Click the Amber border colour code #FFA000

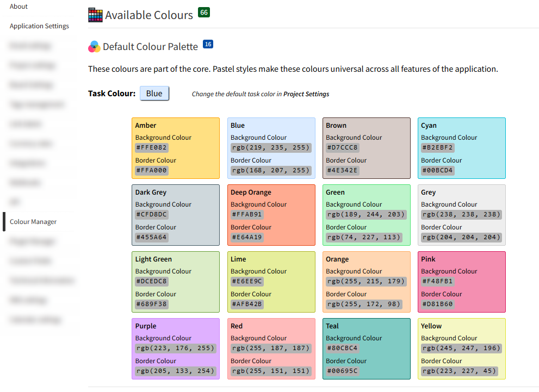[x=152, y=170]
